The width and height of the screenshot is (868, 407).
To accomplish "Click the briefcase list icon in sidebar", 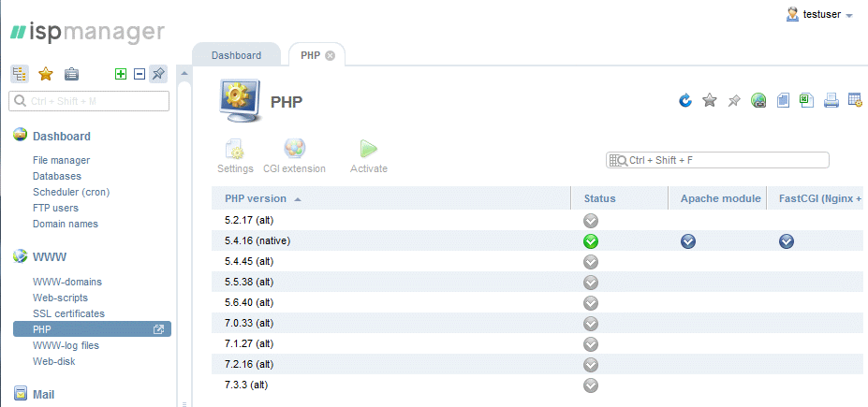I will pyautogui.click(x=71, y=74).
